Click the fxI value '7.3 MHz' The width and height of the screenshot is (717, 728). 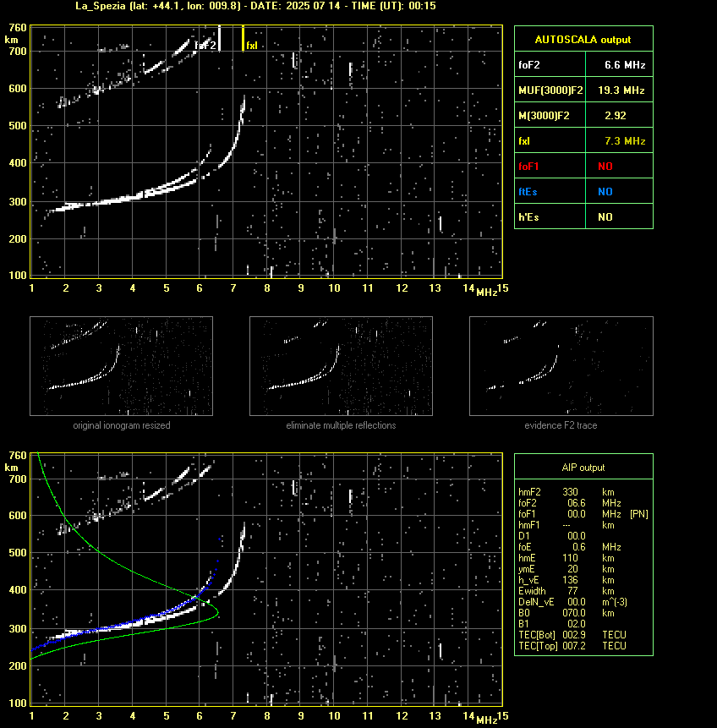pos(625,140)
